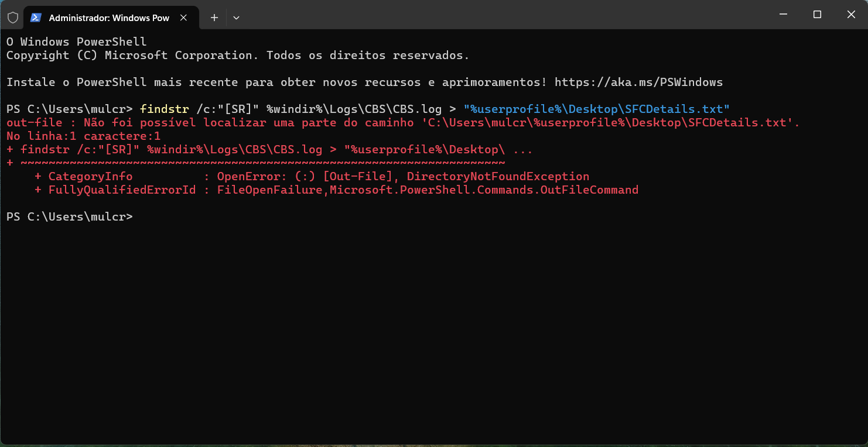
Task: Click the 'CategoryInfo' error detail line
Action: [312, 177]
